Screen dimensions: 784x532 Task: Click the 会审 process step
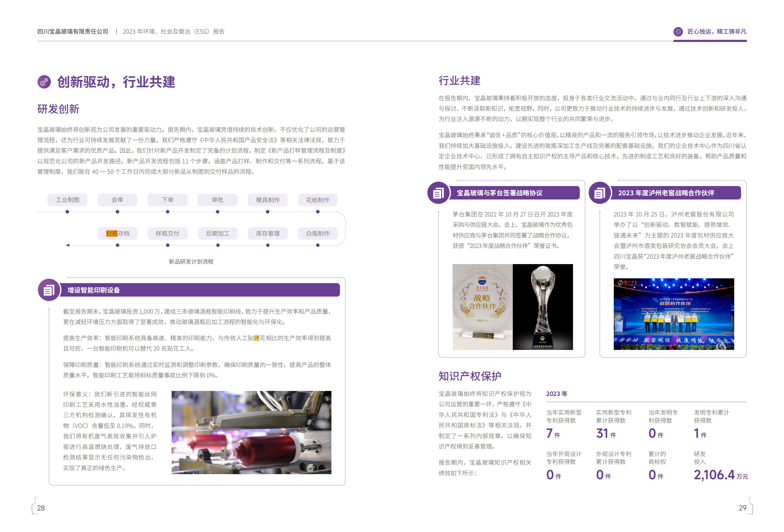click(117, 200)
